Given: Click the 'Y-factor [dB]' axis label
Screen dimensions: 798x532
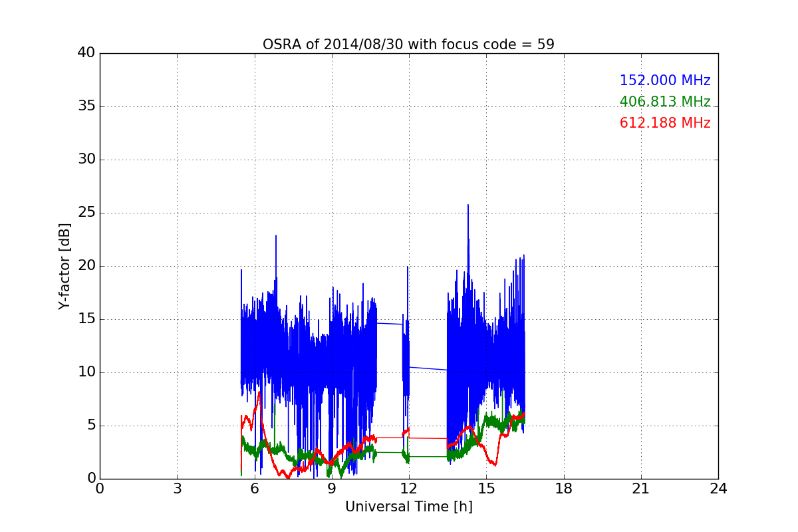Looking at the screenshot, I should coord(65,266).
